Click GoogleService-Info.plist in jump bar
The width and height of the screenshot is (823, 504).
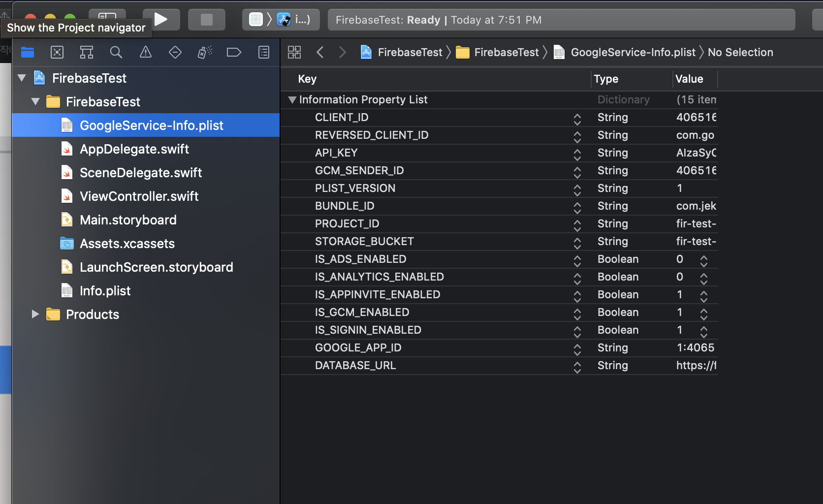625,52
